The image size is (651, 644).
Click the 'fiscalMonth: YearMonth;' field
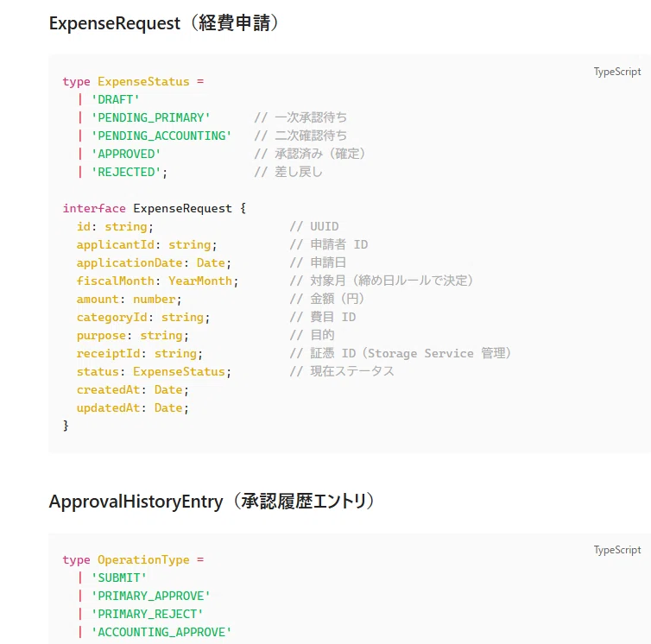tap(157, 281)
